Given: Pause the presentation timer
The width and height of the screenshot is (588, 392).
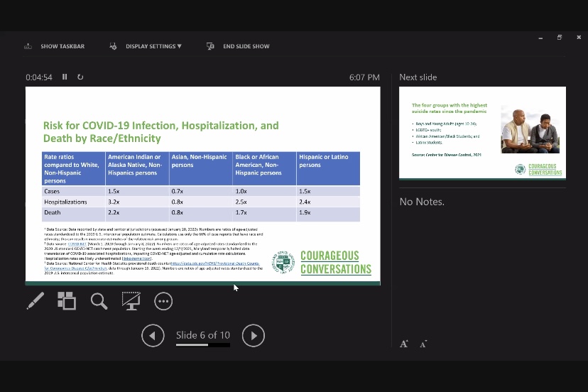Looking at the screenshot, I should point(65,77).
